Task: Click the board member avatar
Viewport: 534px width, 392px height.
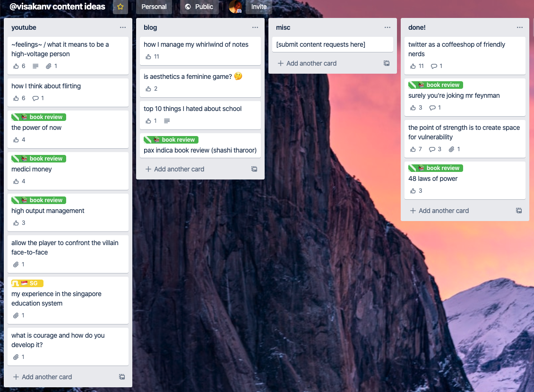Action: 235,7
